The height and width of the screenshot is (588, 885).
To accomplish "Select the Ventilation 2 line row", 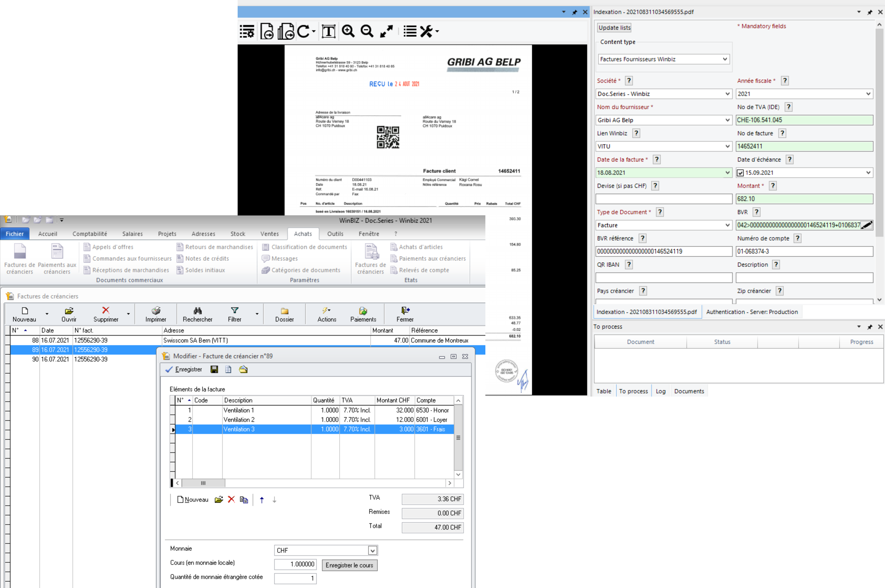I will click(314, 420).
